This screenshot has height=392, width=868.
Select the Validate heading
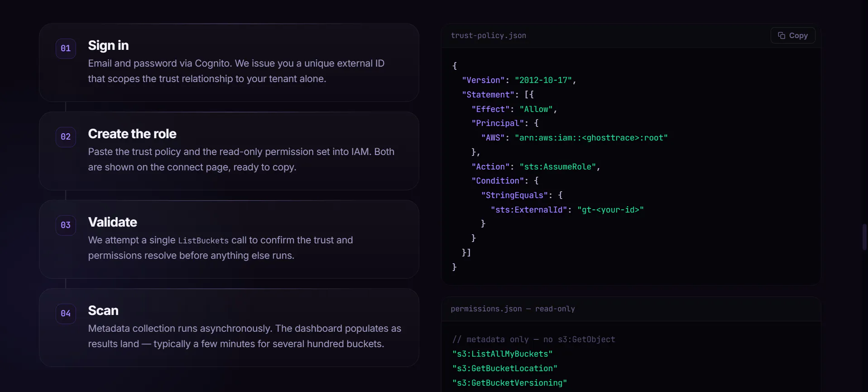click(x=112, y=222)
